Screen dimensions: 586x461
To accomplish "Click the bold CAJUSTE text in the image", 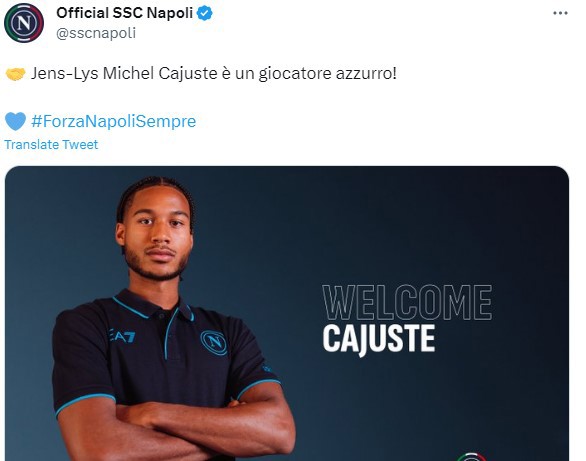I will pos(379,339).
